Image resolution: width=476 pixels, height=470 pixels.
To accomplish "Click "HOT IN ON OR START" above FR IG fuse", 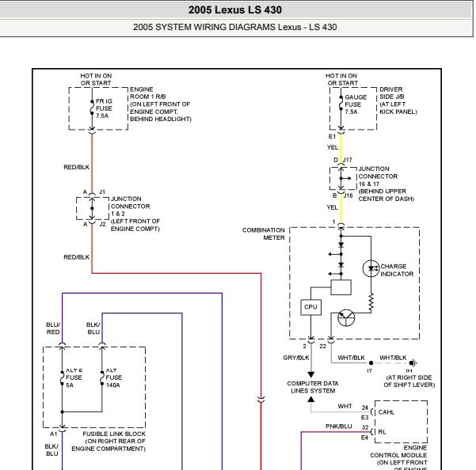I will point(96,79).
